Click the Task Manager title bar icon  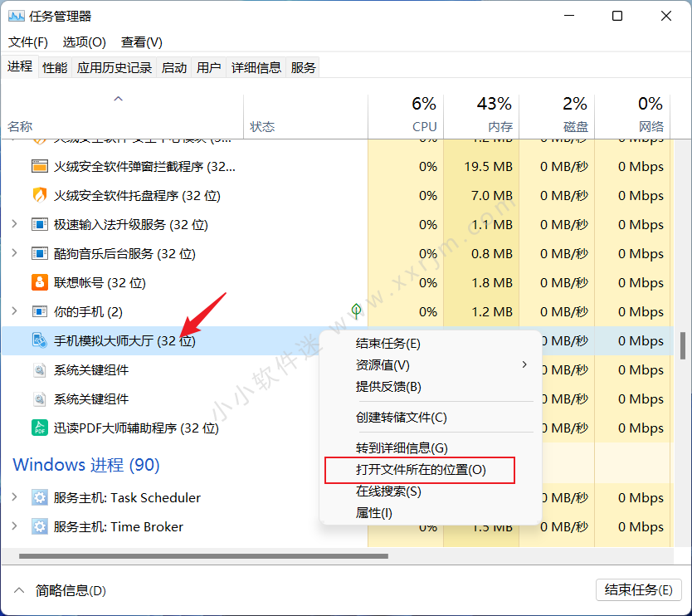point(17,17)
